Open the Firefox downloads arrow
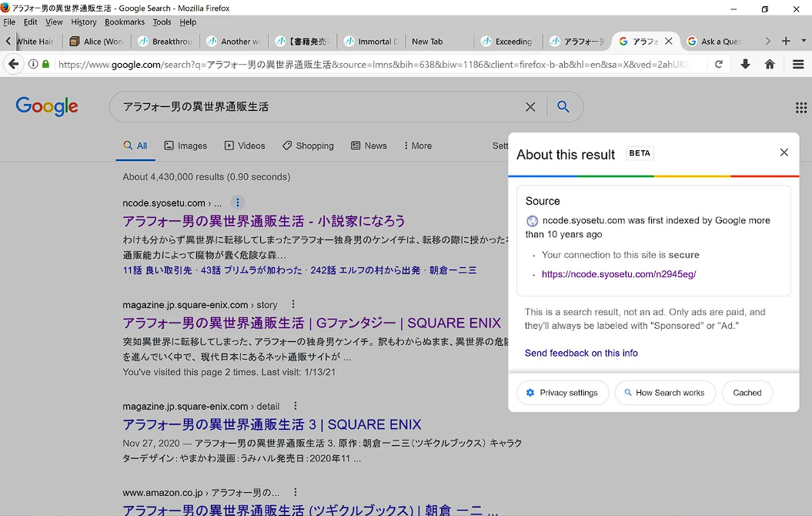 click(x=745, y=64)
